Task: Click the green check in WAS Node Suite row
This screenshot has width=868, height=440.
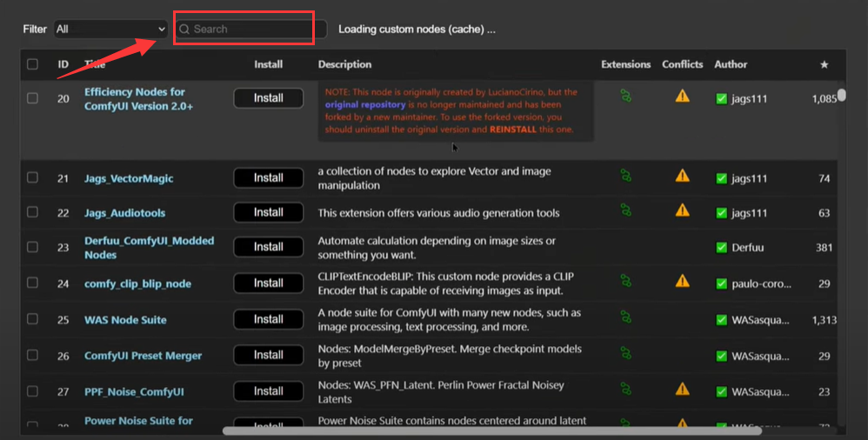Action: (x=721, y=320)
